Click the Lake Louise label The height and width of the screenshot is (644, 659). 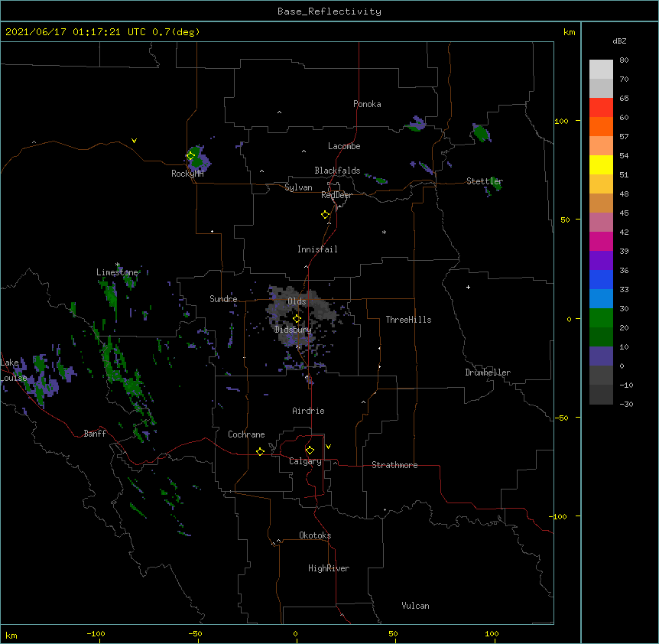click(x=14, y=370)
